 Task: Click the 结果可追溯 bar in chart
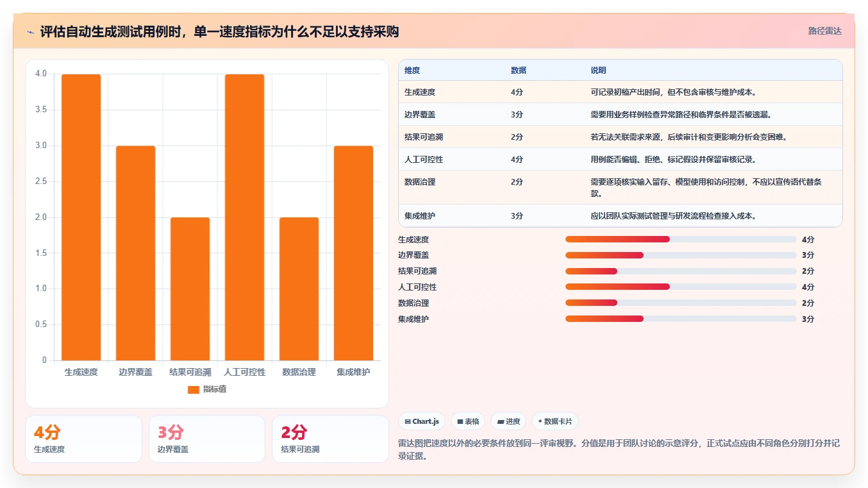[190, 289]
